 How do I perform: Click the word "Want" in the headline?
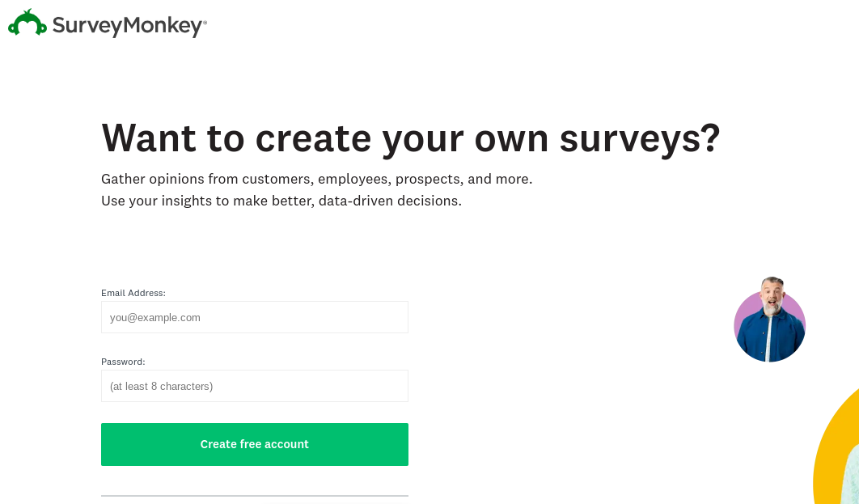[x=149, y=138]
